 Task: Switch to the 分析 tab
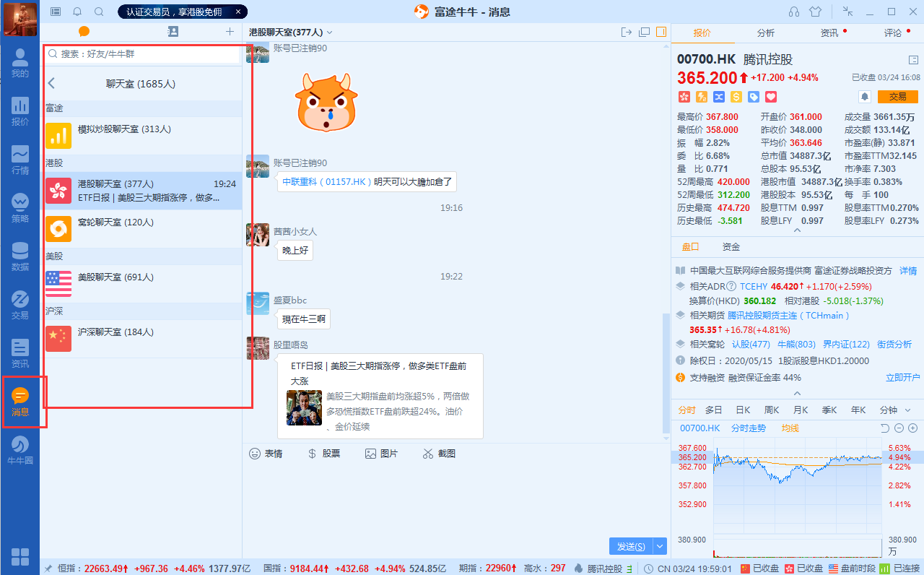pos(766,33)
